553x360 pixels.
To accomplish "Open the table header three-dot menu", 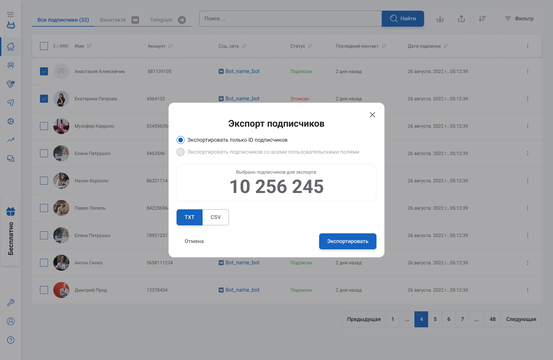I will point(528,46).
